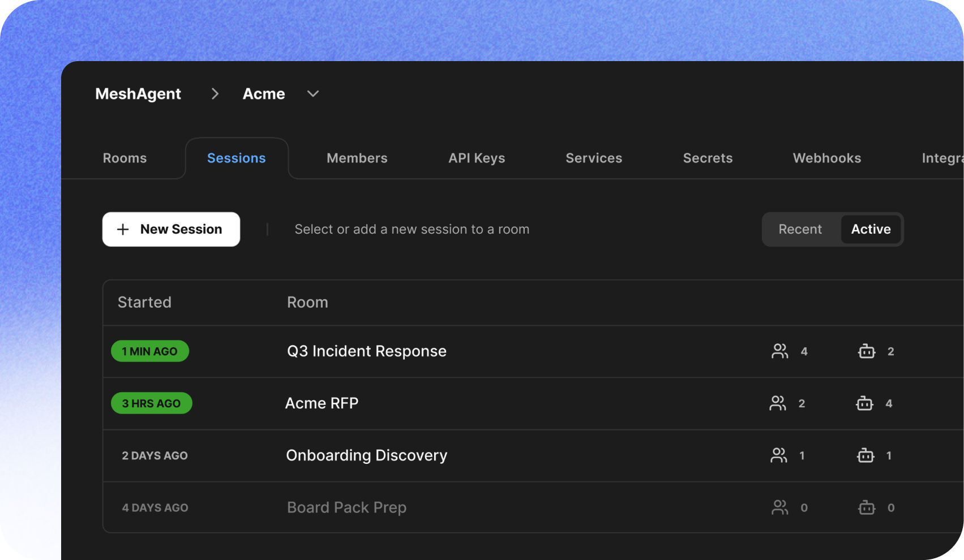Select the Active sessions filter

tap(871, 229)
